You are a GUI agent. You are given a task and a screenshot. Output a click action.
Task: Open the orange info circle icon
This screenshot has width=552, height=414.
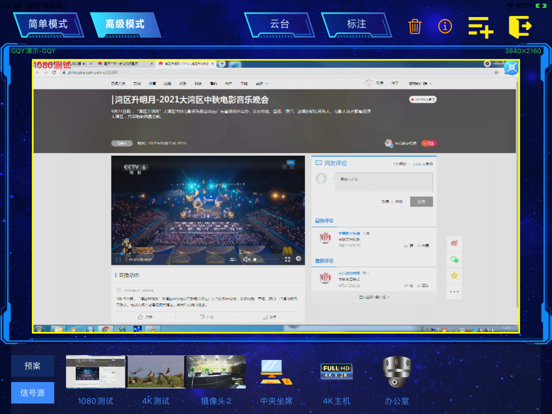tap(445, 26)
